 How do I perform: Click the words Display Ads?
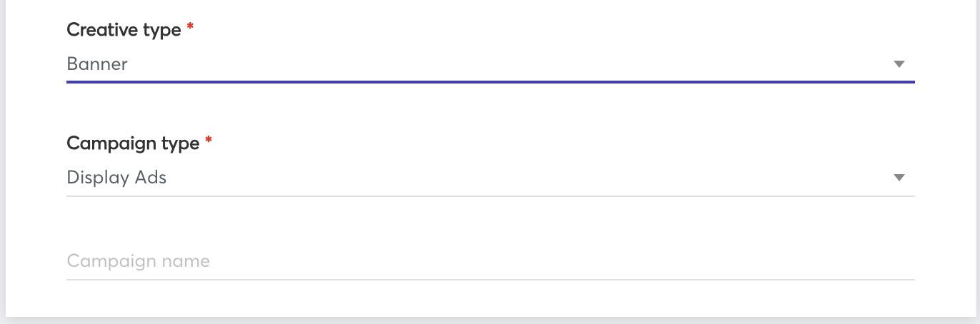pyautogui.click(x=116, y=177)
